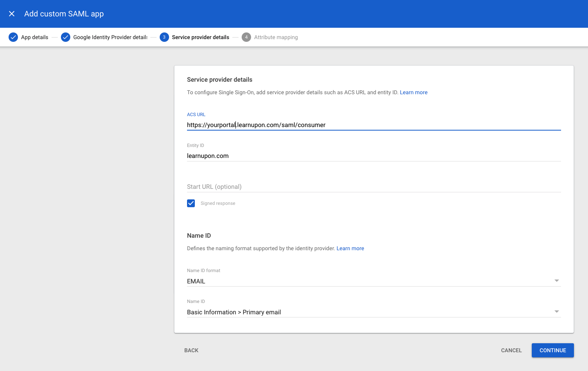588x371 pixels.
Task: Open Learn more link under Name ID
Action: [x=350, y=248]
